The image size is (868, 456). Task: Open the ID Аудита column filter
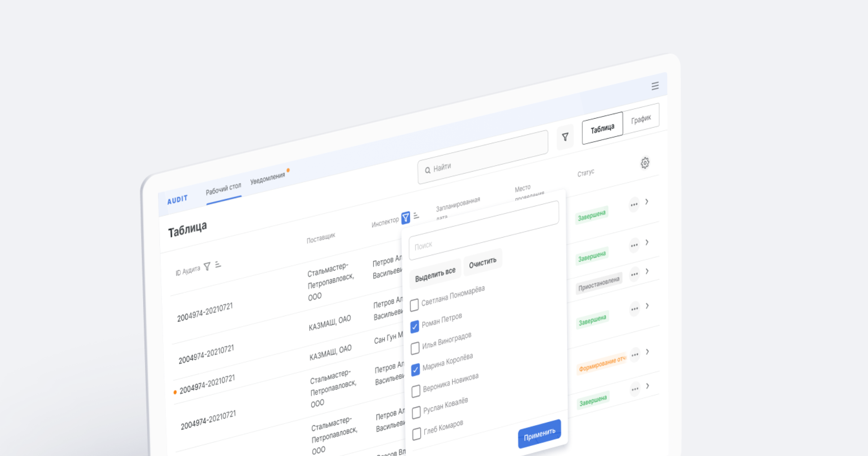tap(207, 267)
